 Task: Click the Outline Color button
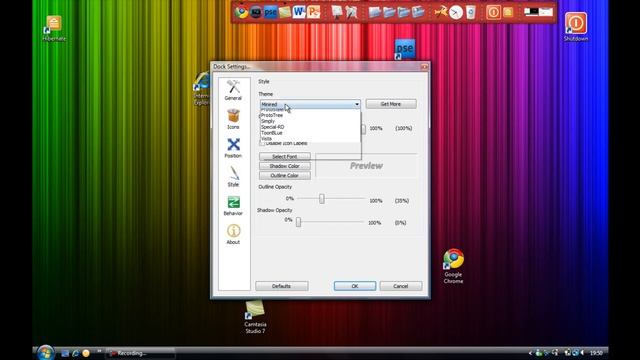click(284, 176)
